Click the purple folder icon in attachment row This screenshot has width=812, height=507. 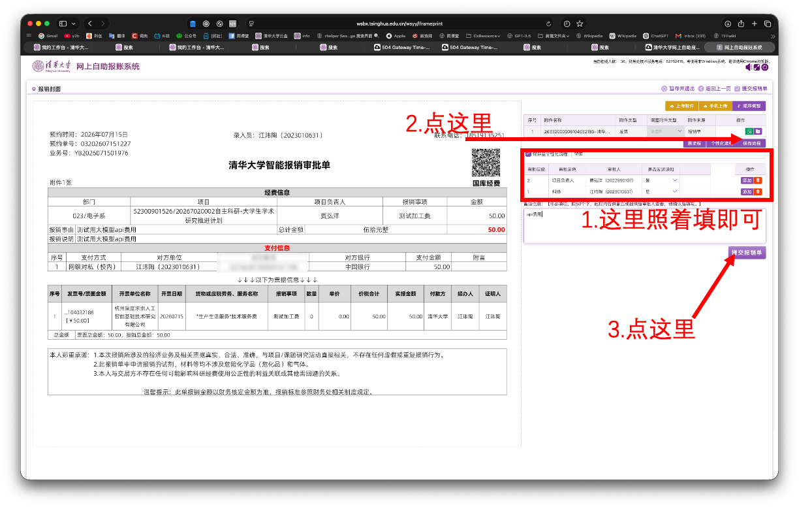tap(758, 131)
